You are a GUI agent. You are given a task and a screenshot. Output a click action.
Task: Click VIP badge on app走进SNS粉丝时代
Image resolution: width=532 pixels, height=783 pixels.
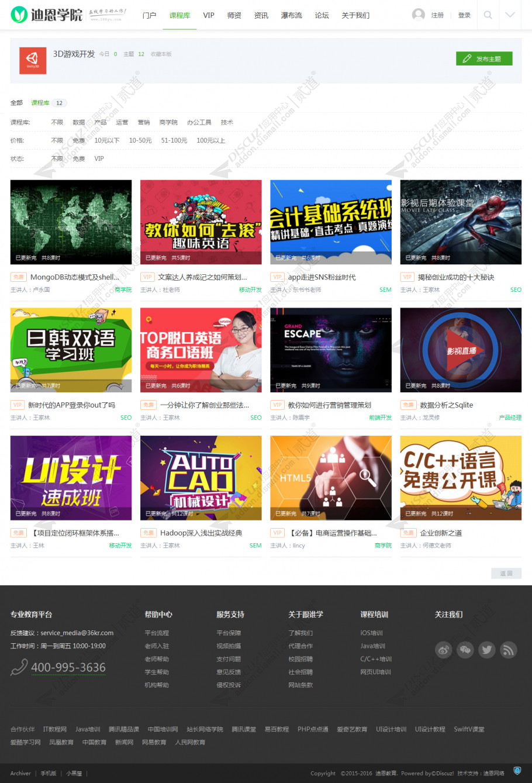[x=277, y=277]
